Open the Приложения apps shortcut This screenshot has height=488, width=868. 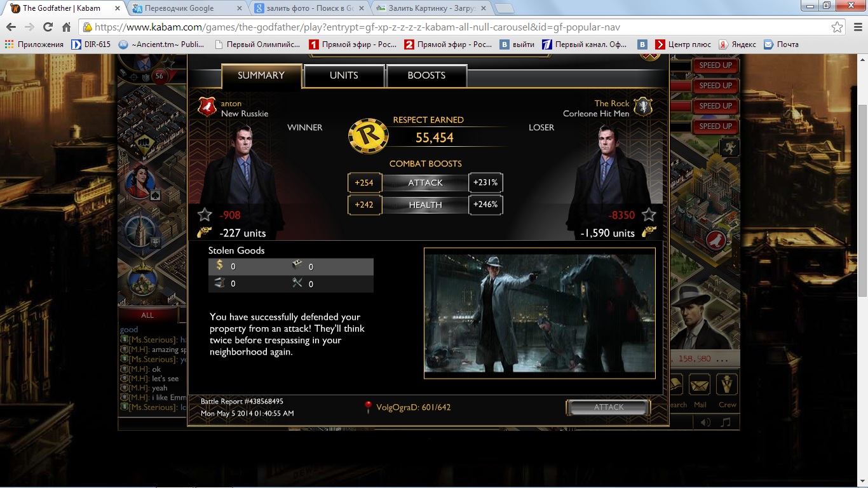click(34, 44)
